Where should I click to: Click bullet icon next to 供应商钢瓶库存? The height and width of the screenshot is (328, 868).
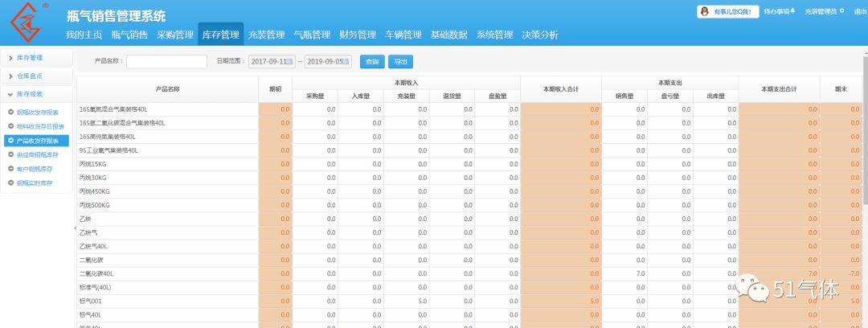[x=11, y=154]
